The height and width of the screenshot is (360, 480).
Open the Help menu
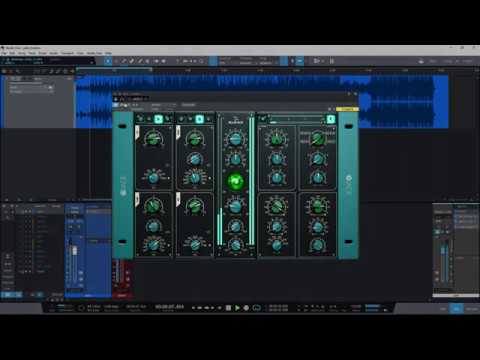tap(108, 53)
